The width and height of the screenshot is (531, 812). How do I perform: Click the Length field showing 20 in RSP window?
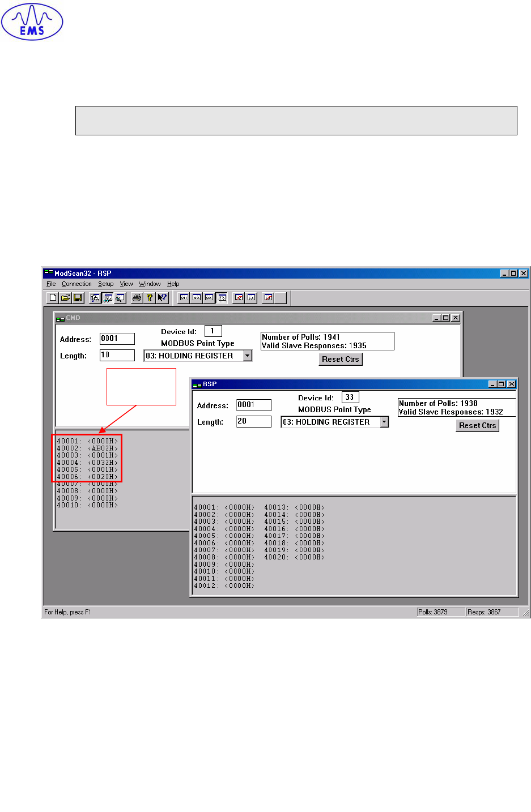[254, 421]
